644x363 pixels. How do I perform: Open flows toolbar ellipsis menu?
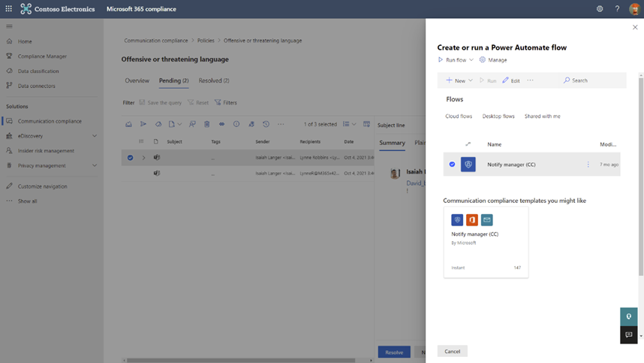530,80
